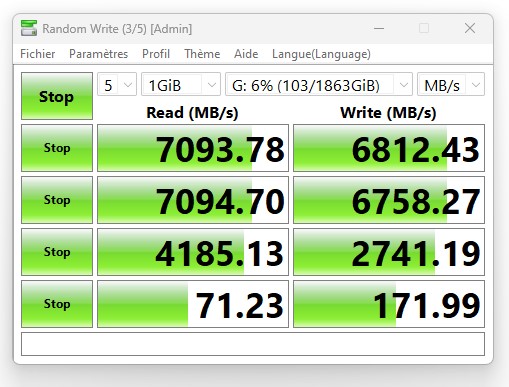Open the Fichier menu
The image size is (509, 387).
(x=38, y=54)
